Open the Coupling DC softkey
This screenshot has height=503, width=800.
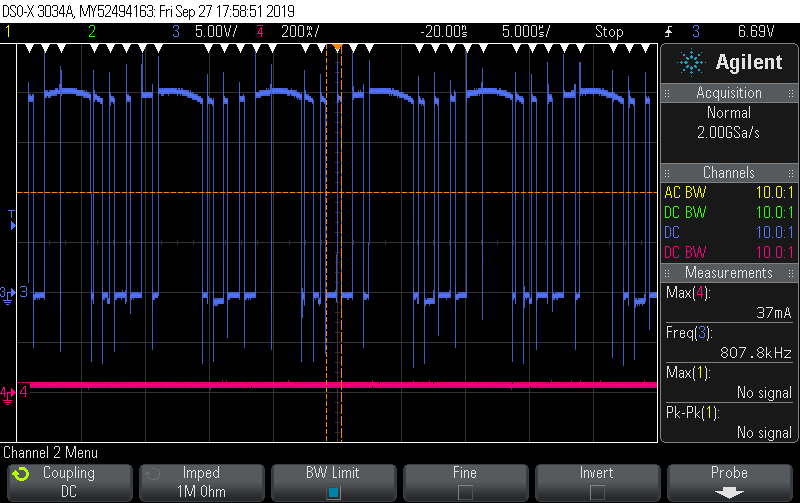(69, 482)
